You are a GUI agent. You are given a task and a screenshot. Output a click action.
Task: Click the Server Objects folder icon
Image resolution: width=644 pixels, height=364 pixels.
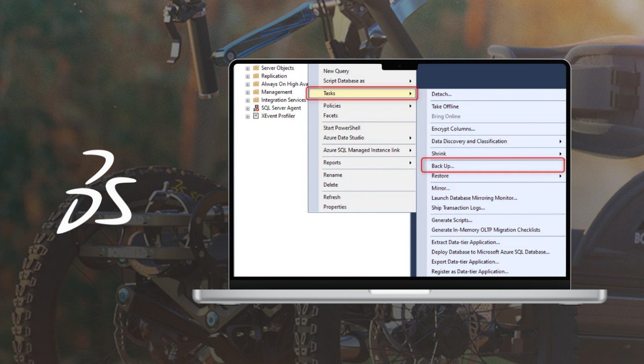click(x=256, y=68)
